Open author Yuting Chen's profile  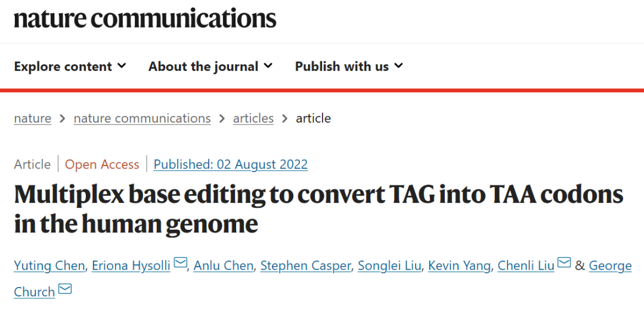click(x=49, y=266)
